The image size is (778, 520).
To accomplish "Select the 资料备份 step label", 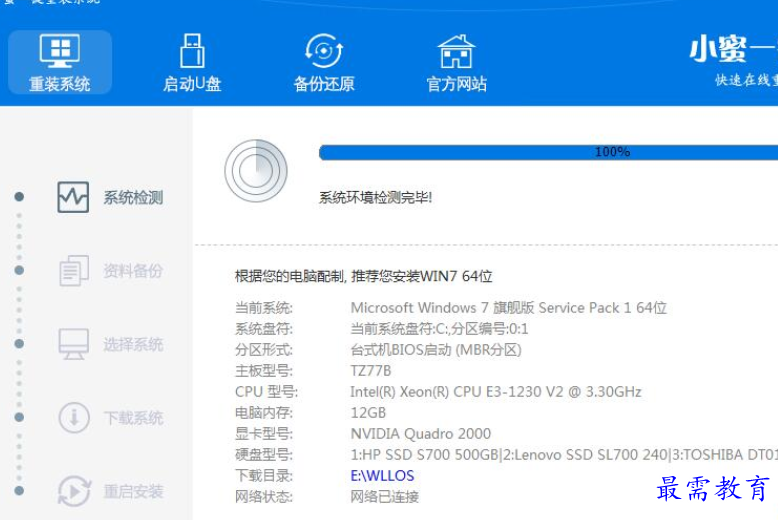I will pos(133,271).
